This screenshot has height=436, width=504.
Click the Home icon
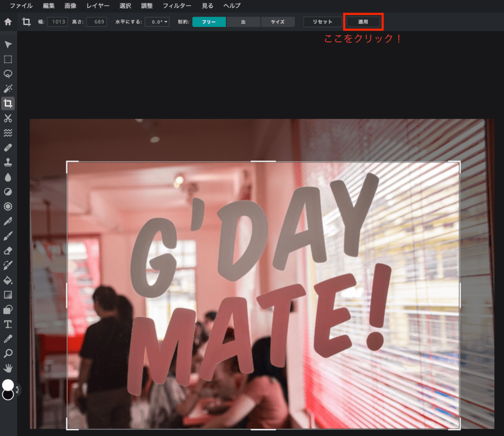tap(8, 22)
